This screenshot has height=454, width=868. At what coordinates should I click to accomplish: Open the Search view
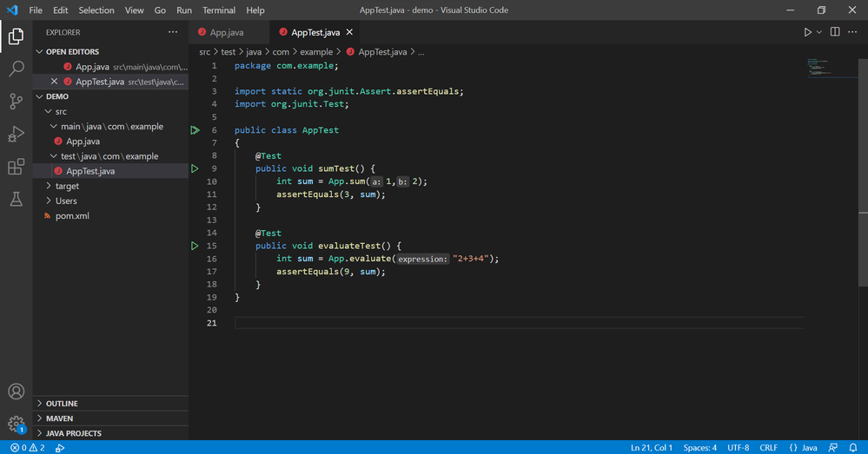[x=16, y=69]
